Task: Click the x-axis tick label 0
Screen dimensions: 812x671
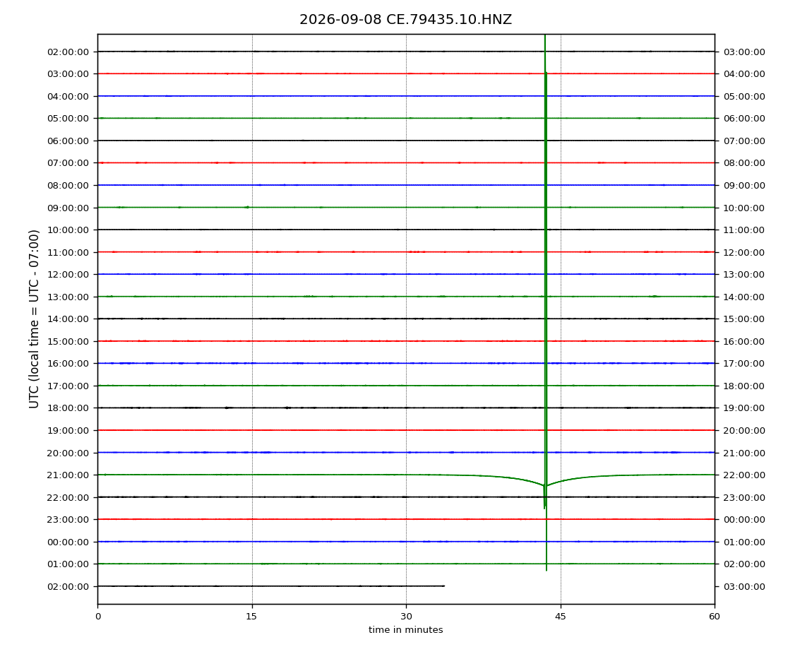Action: point(98,617)
